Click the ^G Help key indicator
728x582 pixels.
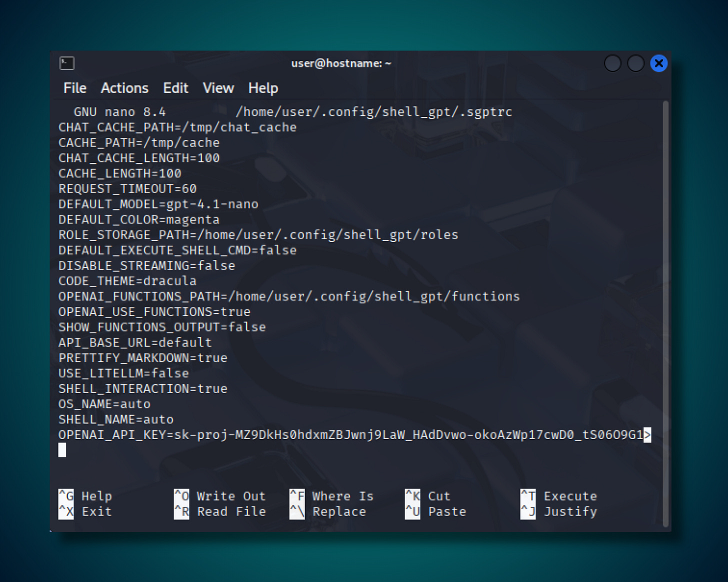[66, 496]
